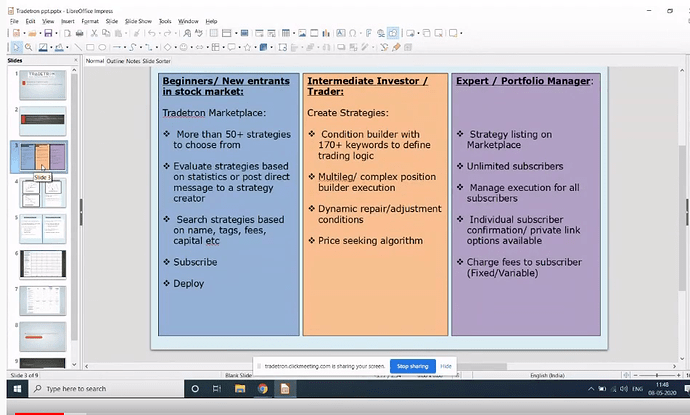This screenshot has height=415, width=690.
Task: Switch to the Notes view tab
Action: click(x=133, y=61)
